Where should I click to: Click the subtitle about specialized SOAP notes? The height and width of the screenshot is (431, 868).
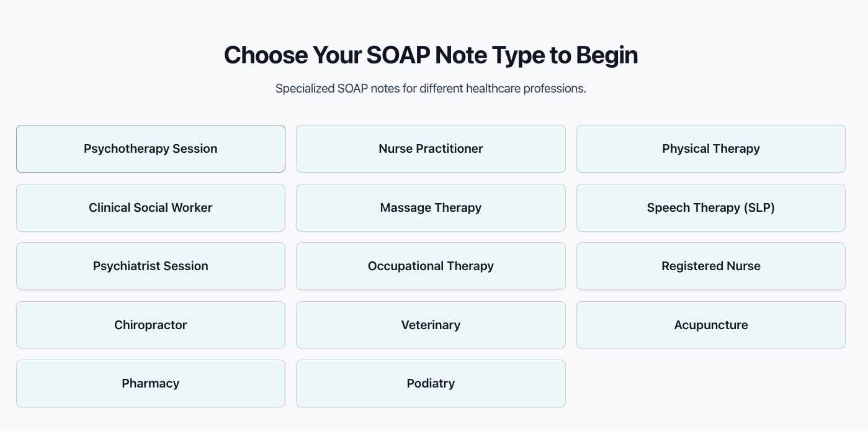(431, 88)
